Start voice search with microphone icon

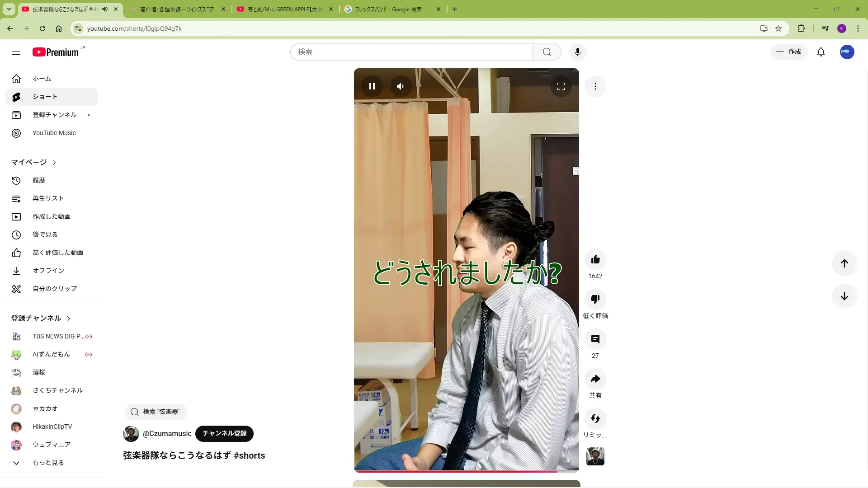coord(577,52)
